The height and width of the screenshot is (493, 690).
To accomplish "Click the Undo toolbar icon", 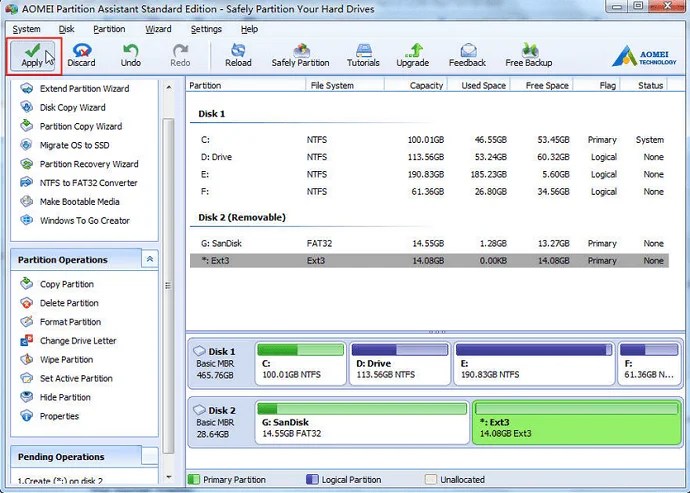I will pyautogui.click(x=131, y=56).
